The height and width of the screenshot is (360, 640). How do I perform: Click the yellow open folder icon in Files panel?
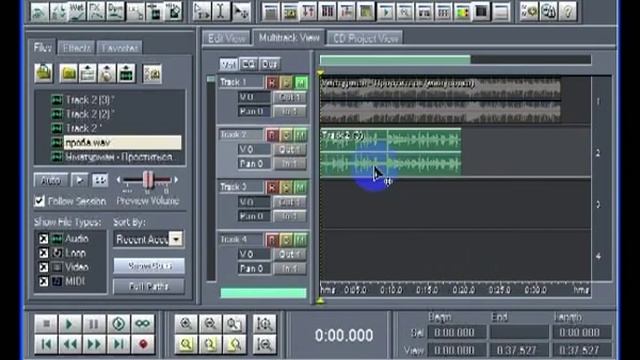point(68,73)
